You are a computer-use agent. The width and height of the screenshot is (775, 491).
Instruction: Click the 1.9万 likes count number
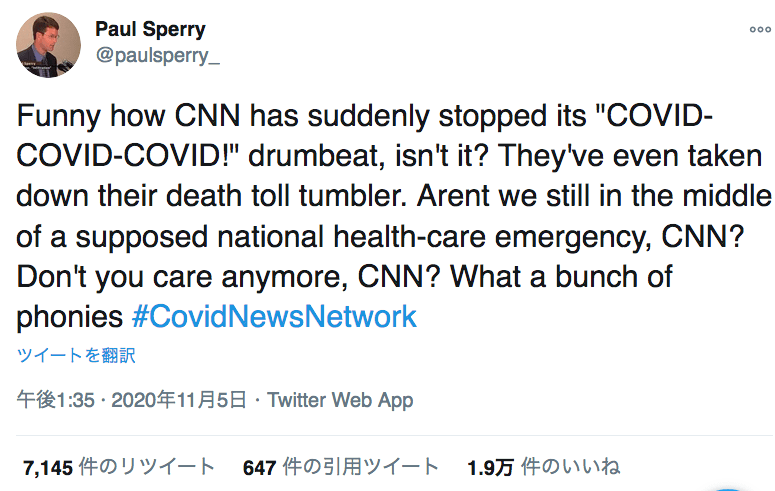pyautogui.click(x=491, y=468)
